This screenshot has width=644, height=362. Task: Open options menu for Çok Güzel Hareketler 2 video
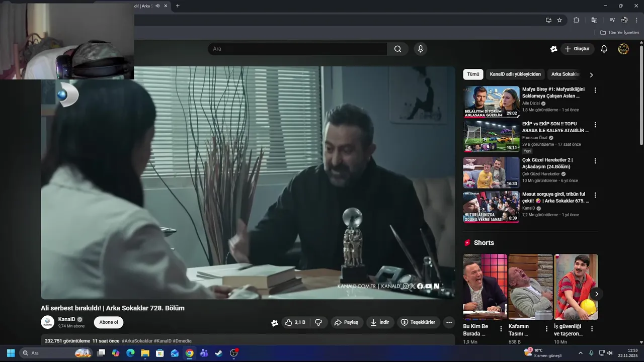[595, 161]
